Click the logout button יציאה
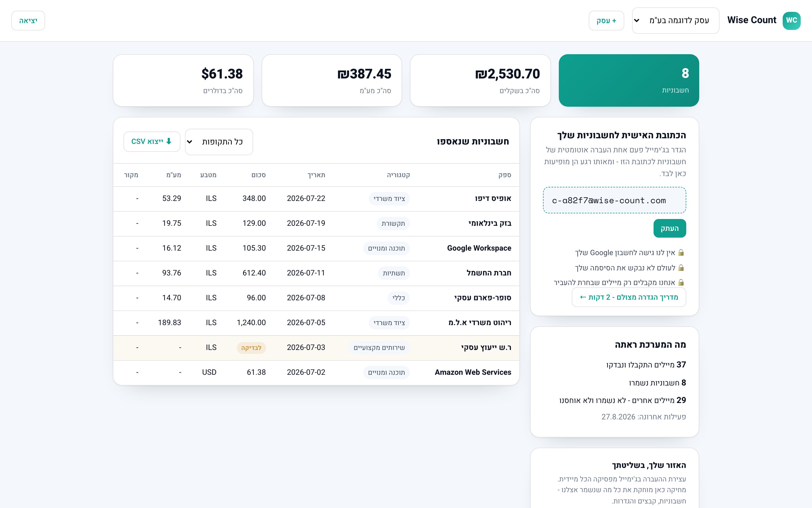Image resolution: width=812 pixels, height=508 pixels. [28, 21]
